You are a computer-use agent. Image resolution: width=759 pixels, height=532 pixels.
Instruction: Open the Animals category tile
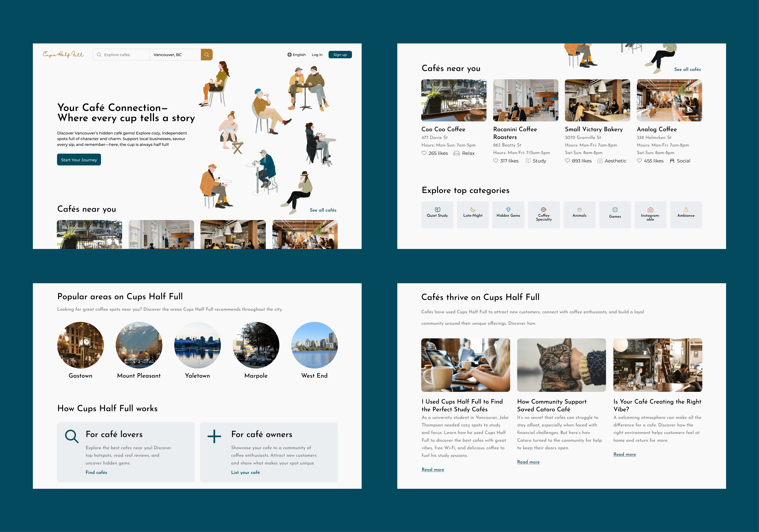coord(579,215)
